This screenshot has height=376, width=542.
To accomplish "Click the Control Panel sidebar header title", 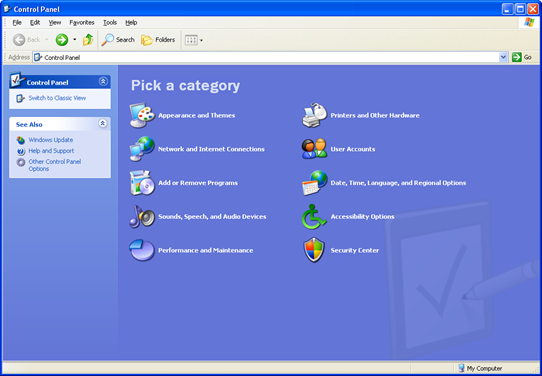I will (47, 83).
